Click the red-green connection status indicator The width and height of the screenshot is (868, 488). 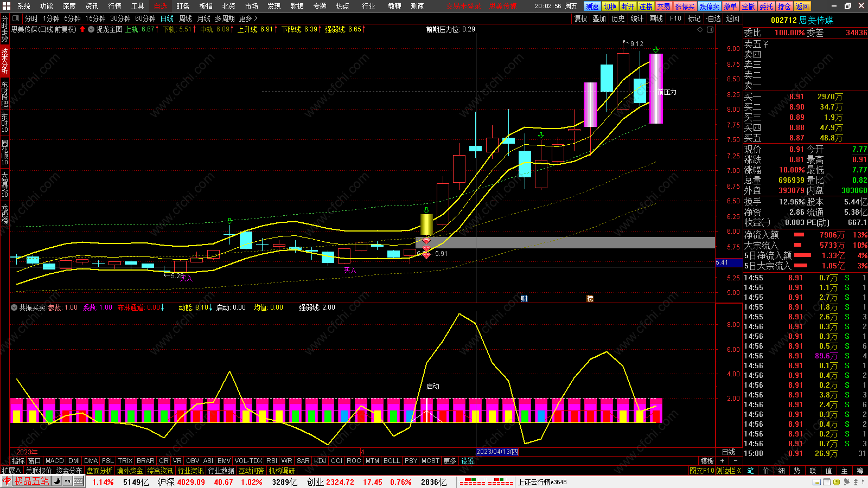pos(486,481)
